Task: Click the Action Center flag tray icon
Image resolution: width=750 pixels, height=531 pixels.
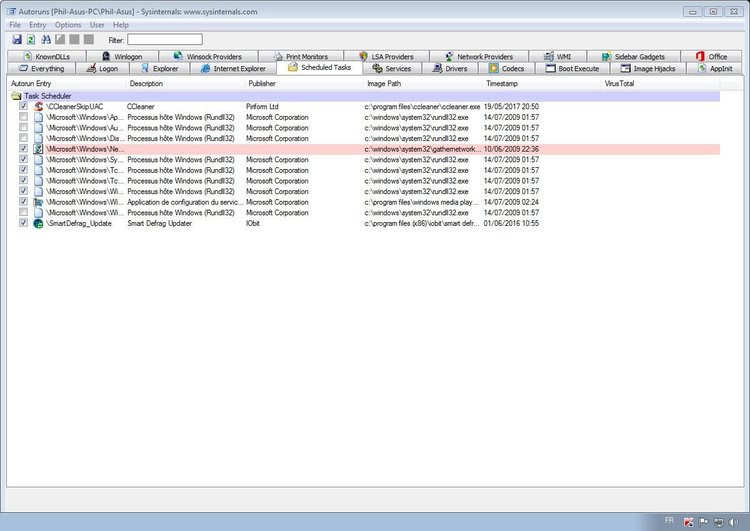Action: (703, 522)
